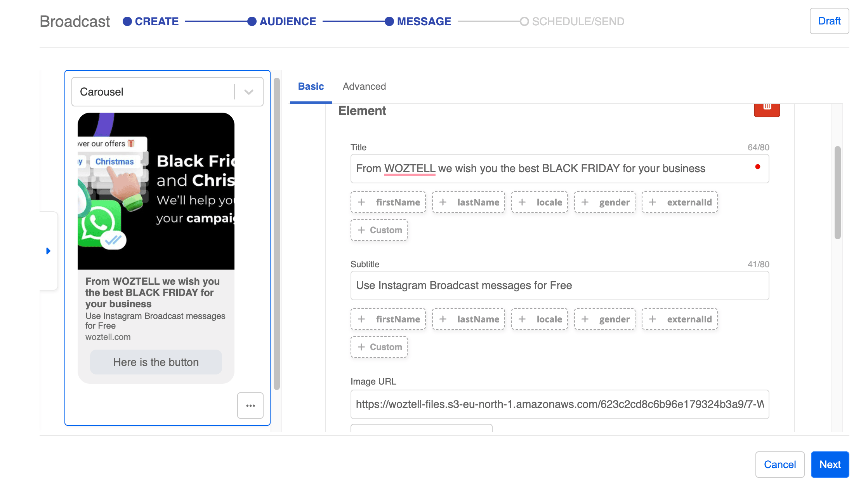Image resolution: width=868 pixels, height=491 pixels.
Task: Select the SCHEDULE/SEND step circle
Action: pos(524,21)
